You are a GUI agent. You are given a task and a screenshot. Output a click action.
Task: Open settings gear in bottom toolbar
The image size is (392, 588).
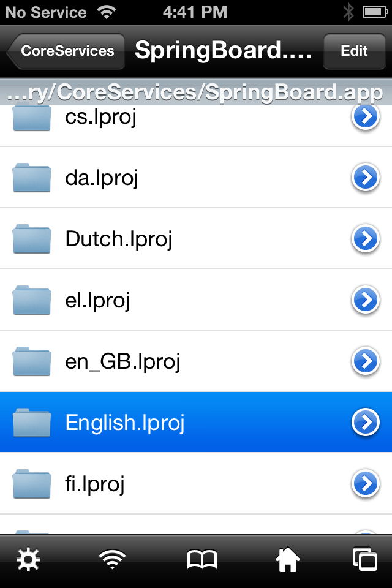pos(28,560)
